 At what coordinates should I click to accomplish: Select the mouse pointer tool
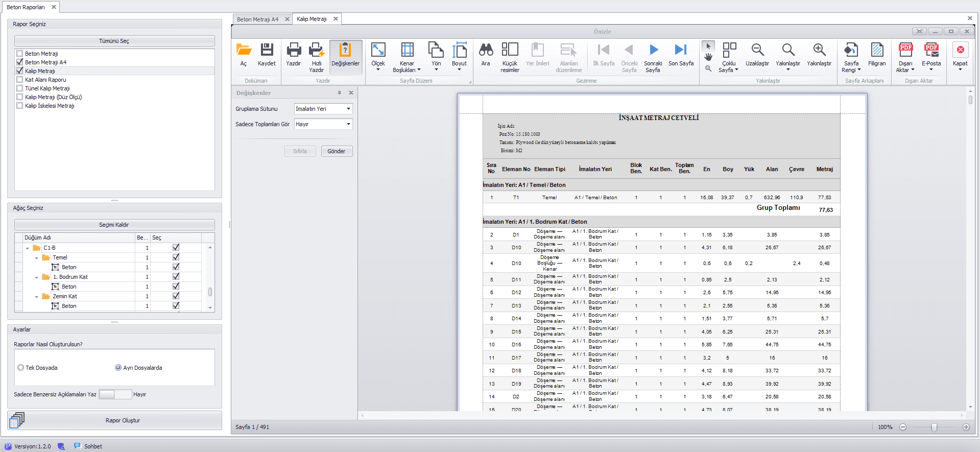(708, 46)
